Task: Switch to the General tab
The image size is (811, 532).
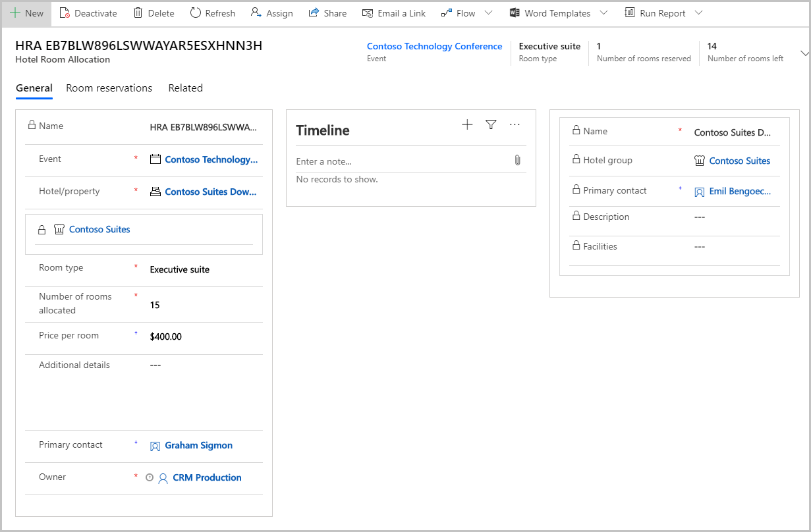Action: tap(34, 88)
